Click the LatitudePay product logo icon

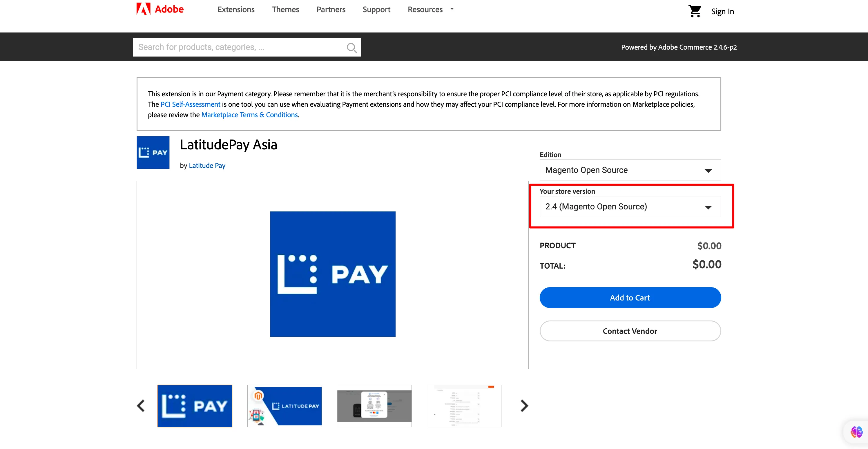click(153, 152)
